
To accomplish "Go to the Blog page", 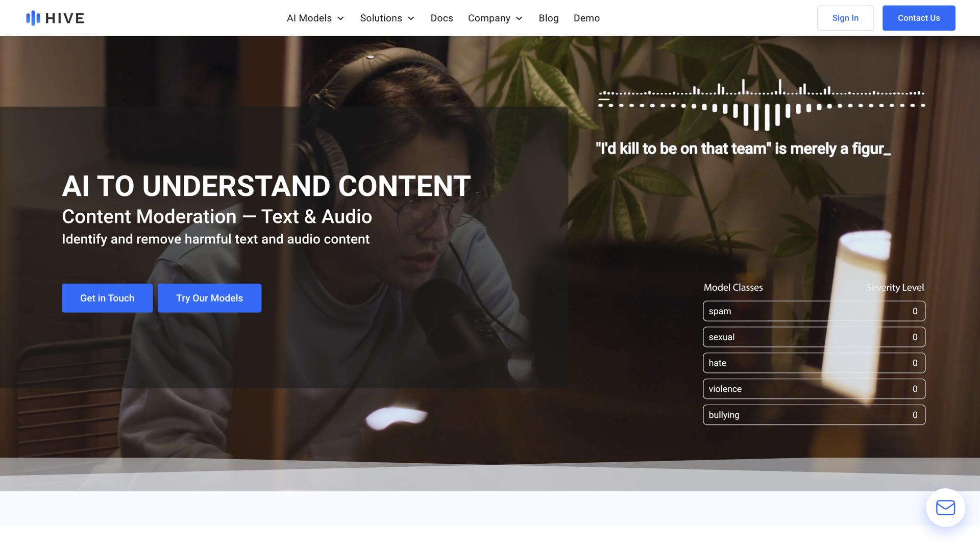I will [x=548, y=18].
